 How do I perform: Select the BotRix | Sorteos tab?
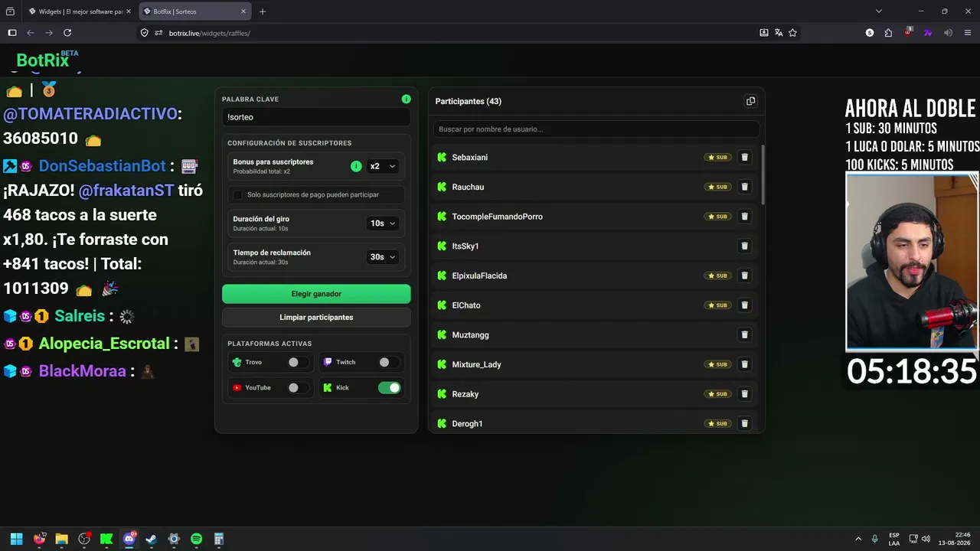[195, 11]
